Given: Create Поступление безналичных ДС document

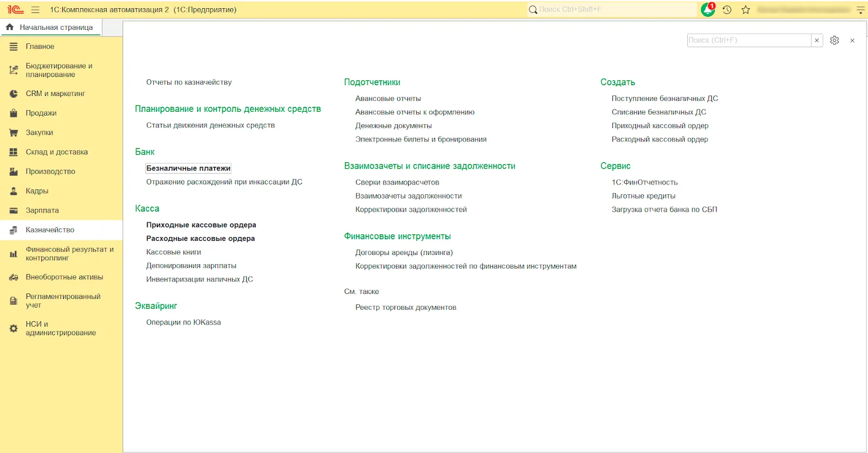Looking at the screenshot, I should tap(665, 98).
